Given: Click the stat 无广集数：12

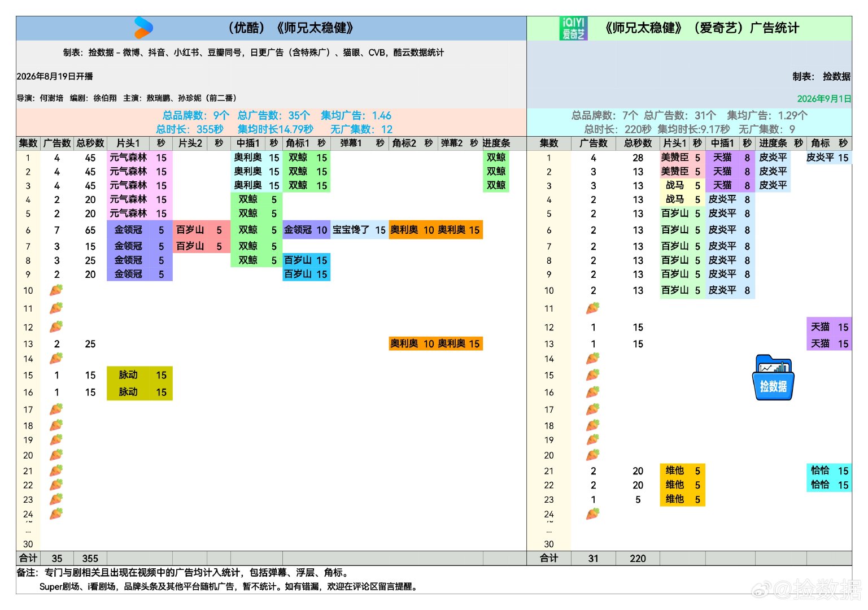Looking at the screenshot, I should [361, 129].
